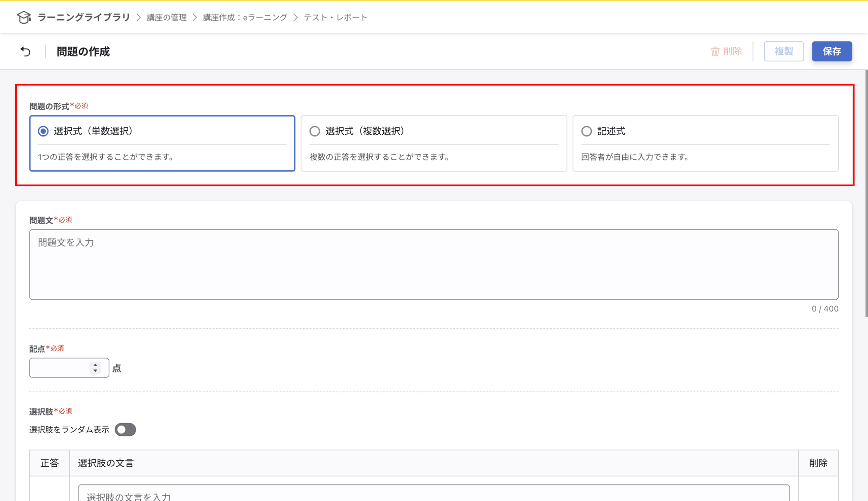The image size is (868, 501).
Task: Click the graduation cap logo icon
Action: pos(24,17)
